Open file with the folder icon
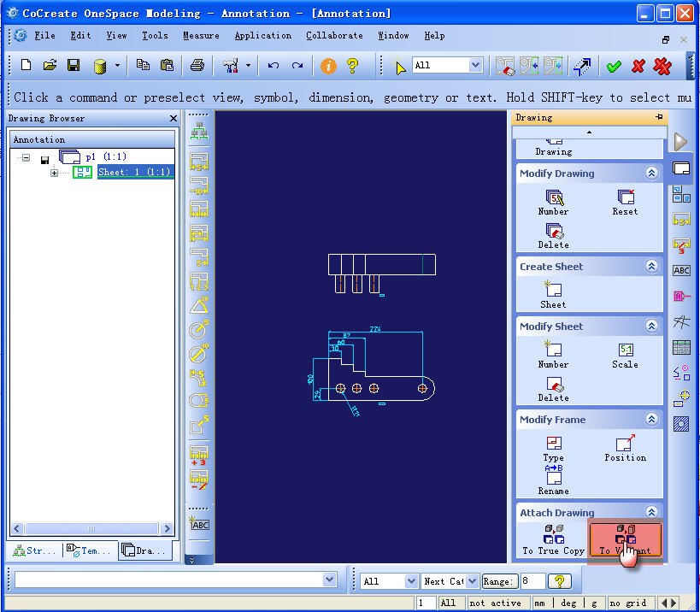Viewport: 700px width, 612px height. (x=50, y=65)
